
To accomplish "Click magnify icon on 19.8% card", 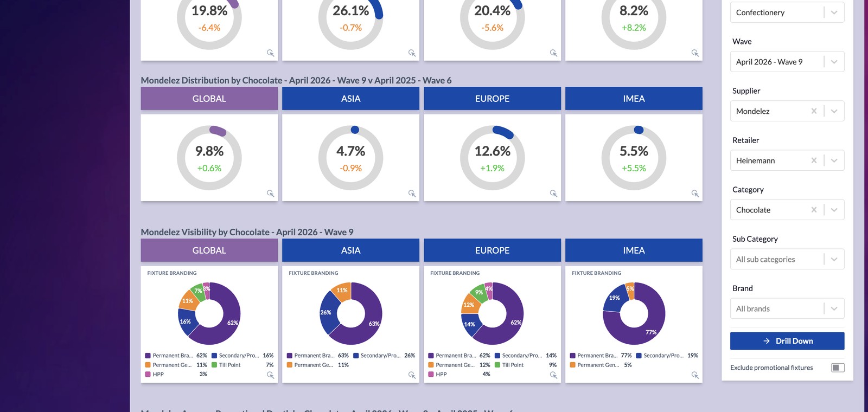I will tap(270, 53).
